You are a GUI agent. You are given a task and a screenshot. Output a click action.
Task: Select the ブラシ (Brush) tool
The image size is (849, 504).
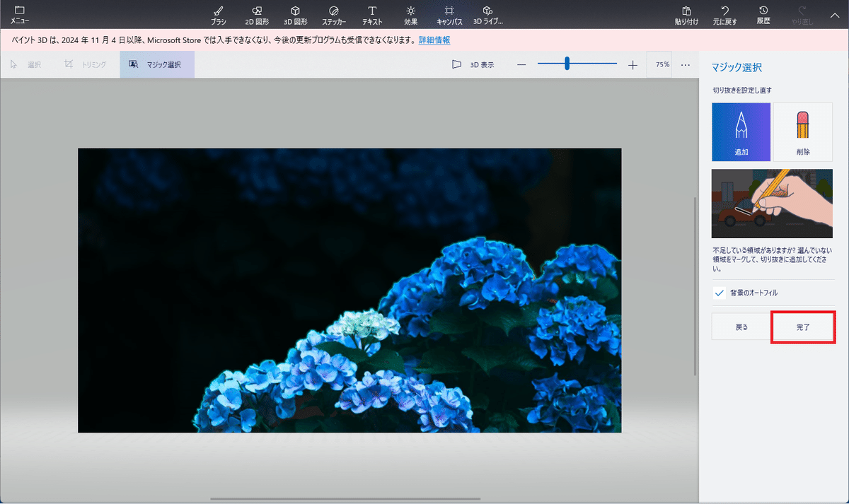tap(219, 15)
